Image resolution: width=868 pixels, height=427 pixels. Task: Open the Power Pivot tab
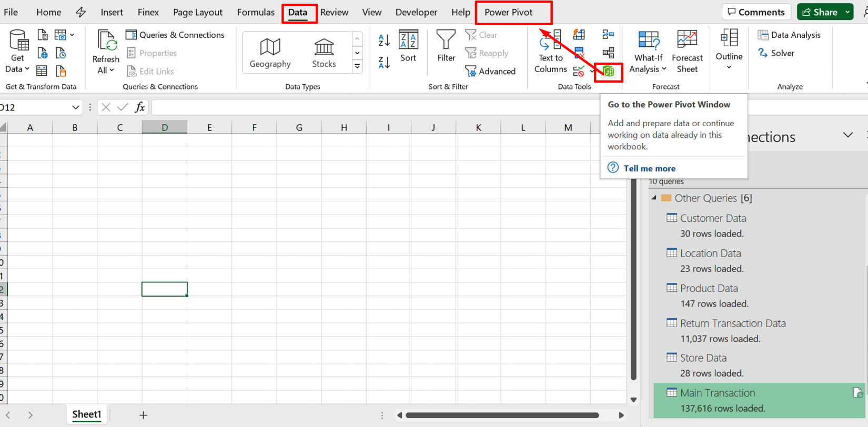coord(508,12)
